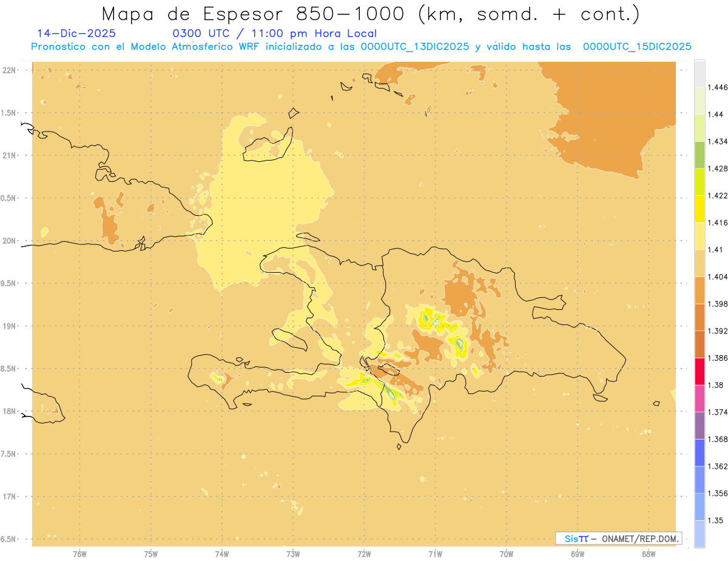The image size is (728, 562).
Task: Click the colorbar value '1.422'
Action: 719,195
